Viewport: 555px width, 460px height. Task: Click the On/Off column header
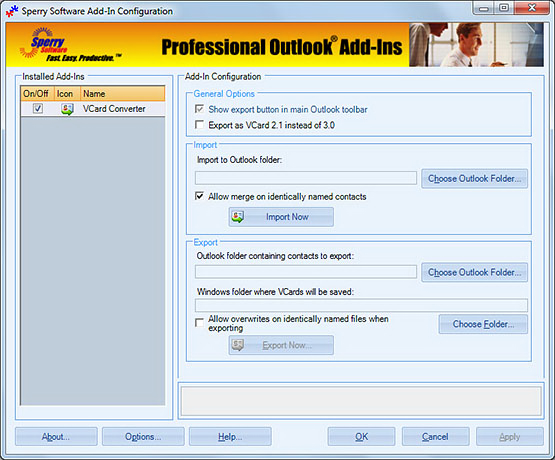(38, 94)
